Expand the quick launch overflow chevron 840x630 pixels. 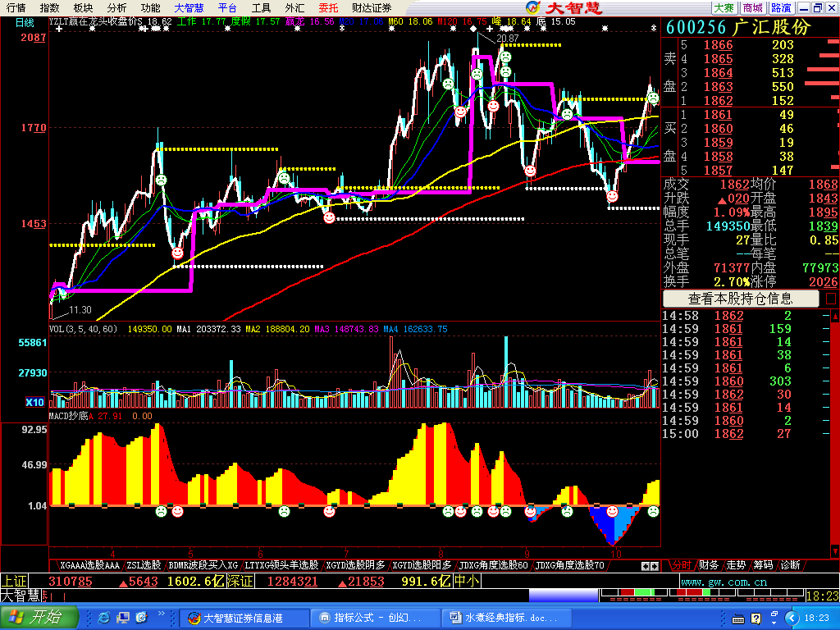162,614
